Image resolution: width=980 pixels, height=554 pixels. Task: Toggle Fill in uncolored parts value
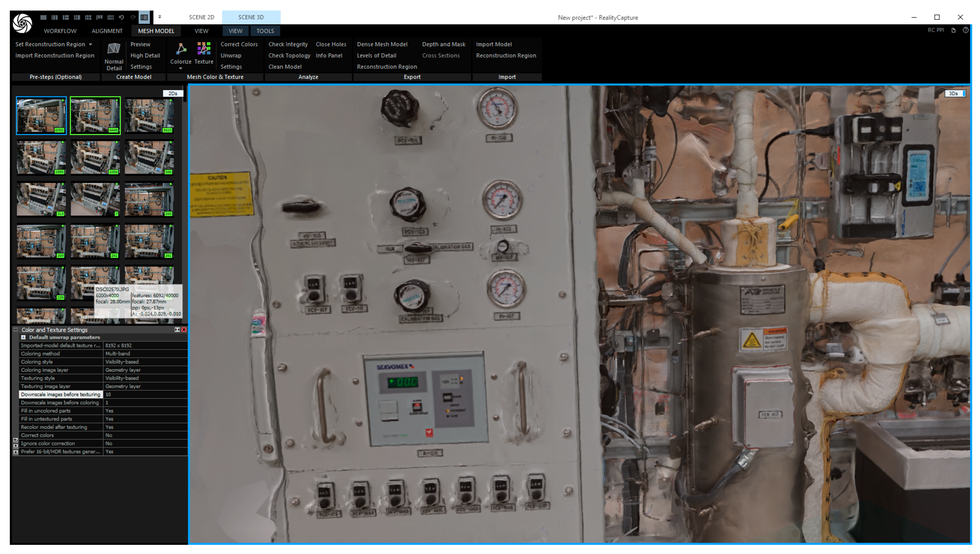click(x=144, y=411)
